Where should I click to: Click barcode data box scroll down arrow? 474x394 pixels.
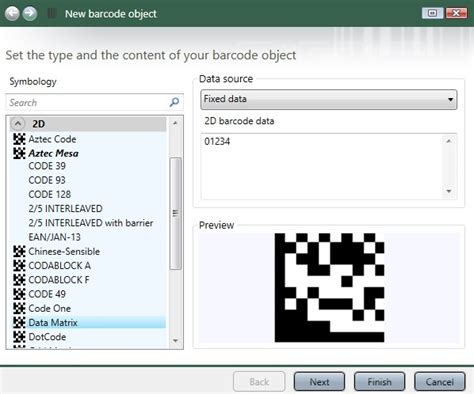[x=449, y=191]
